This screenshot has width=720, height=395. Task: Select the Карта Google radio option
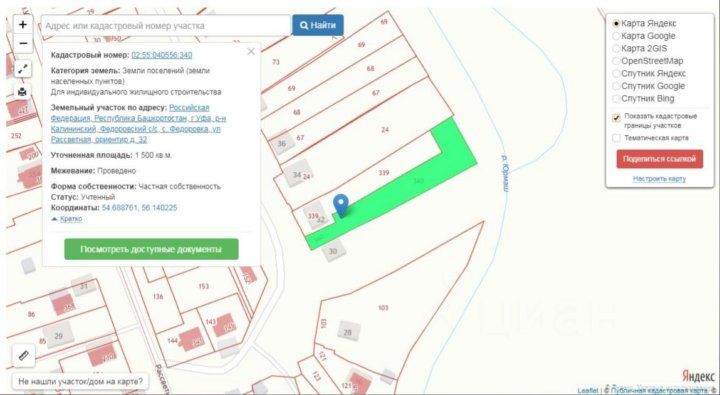click(x=616, y=36)
